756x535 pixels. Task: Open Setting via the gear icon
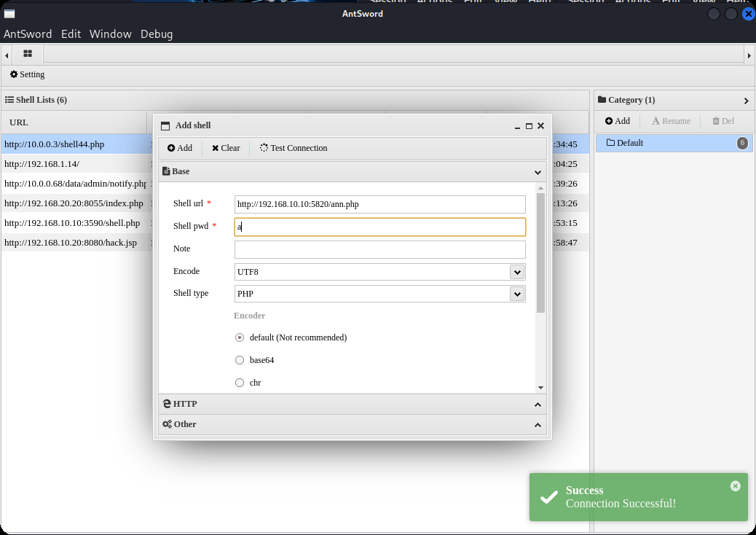tap(14, 74)
